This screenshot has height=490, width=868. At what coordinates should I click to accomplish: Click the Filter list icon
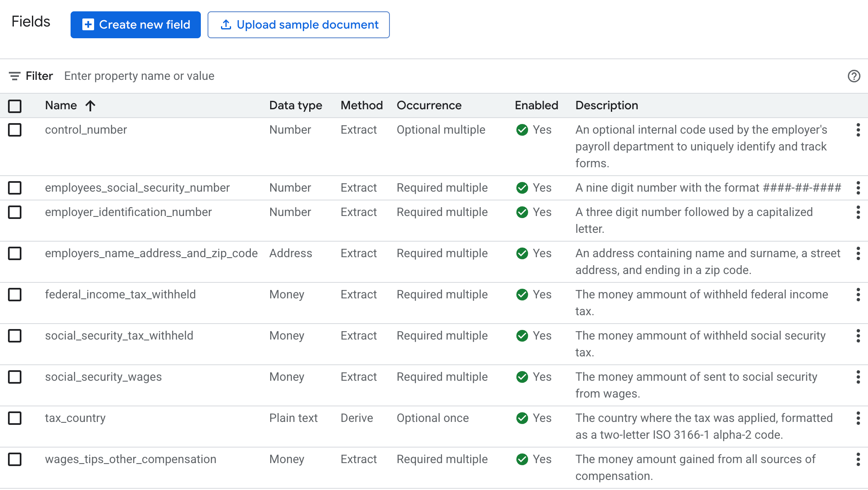(15, 76)
